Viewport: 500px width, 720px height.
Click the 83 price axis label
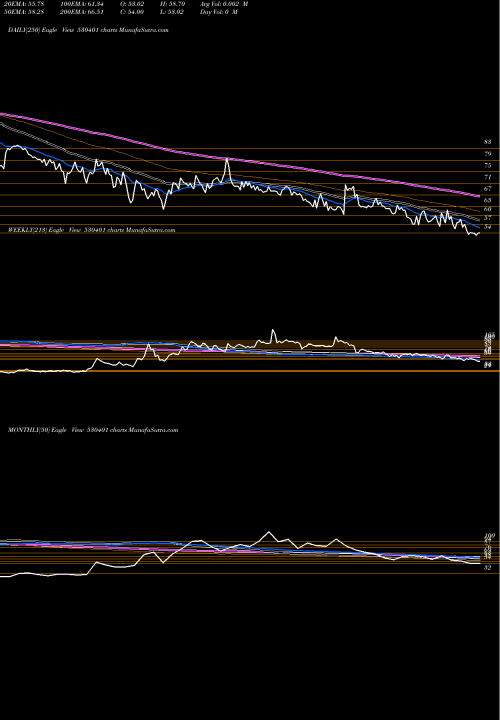pos(488,142)
